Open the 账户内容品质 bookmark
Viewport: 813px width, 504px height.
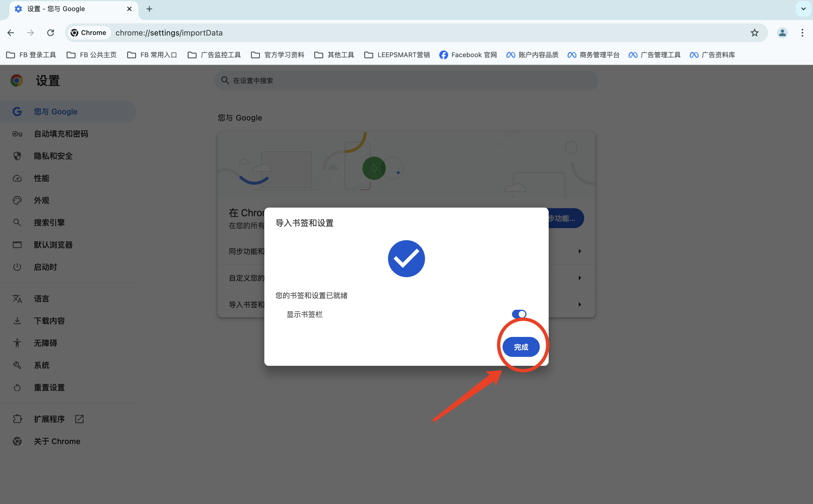pyautogui.click(x=532, y=55)
